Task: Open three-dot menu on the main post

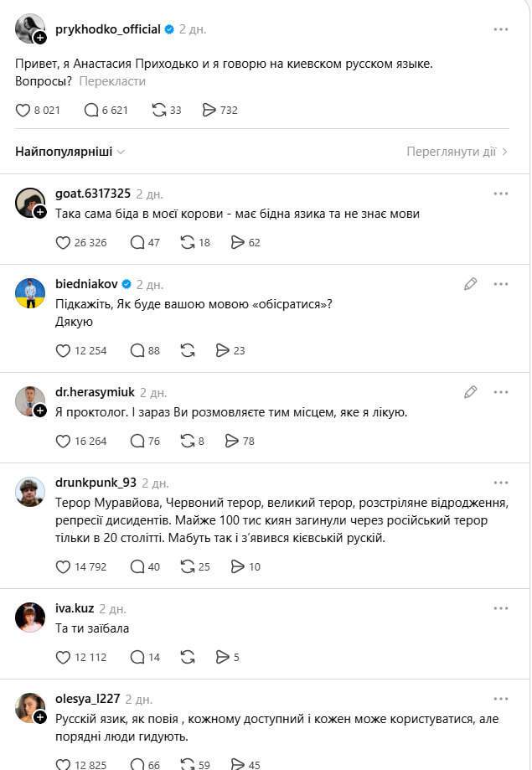Action: click(x=500, y=29)
